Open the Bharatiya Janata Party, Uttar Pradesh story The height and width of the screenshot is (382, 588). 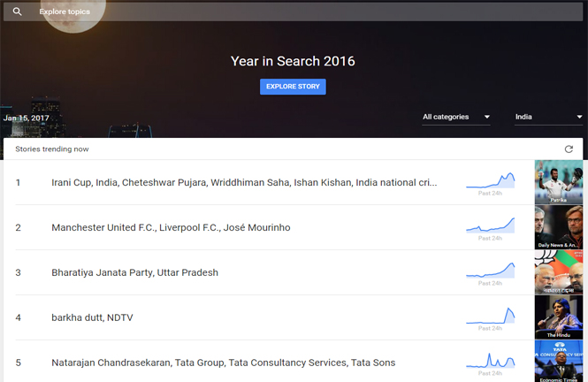[x=134, y=272]
